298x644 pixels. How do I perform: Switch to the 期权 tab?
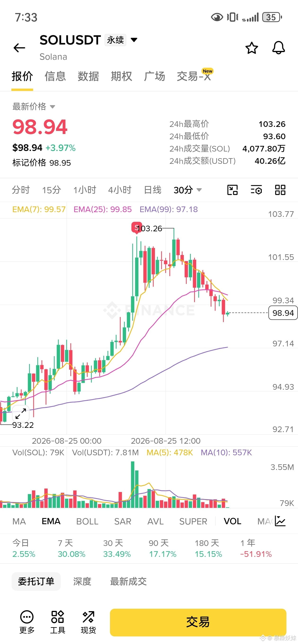(x=121, y=76)
